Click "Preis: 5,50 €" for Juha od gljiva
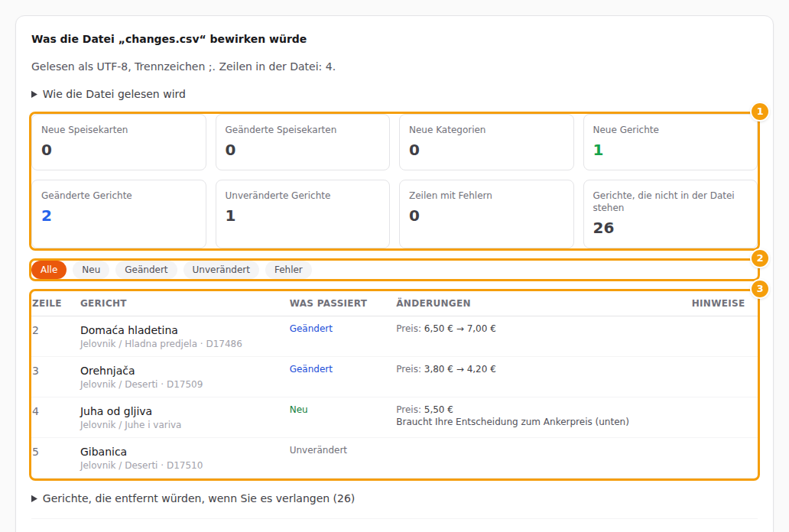789x532 pixels. [424, 410]
